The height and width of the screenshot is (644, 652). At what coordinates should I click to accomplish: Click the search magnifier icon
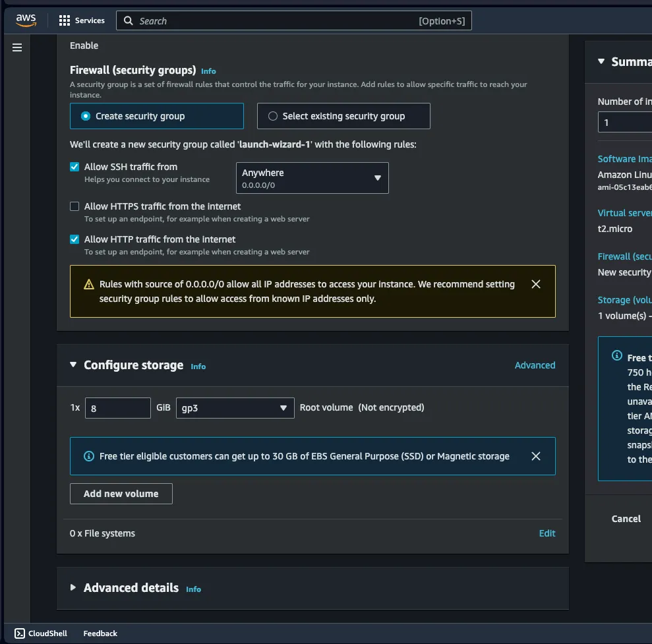(129, 21)
